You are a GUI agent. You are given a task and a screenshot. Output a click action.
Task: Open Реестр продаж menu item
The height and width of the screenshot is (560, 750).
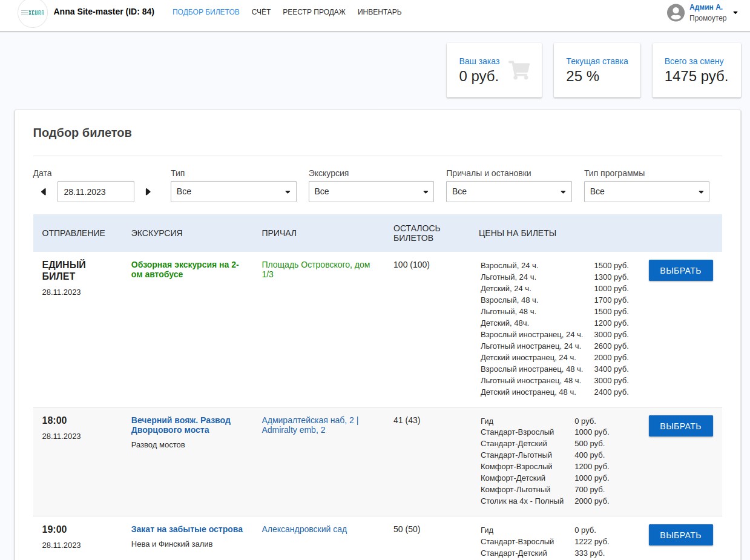[314, 12]
